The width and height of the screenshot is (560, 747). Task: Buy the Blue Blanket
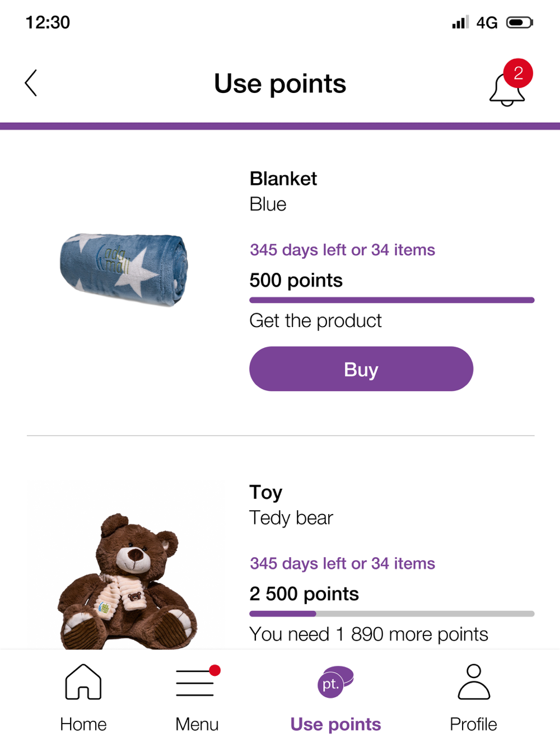pos(361,369)
